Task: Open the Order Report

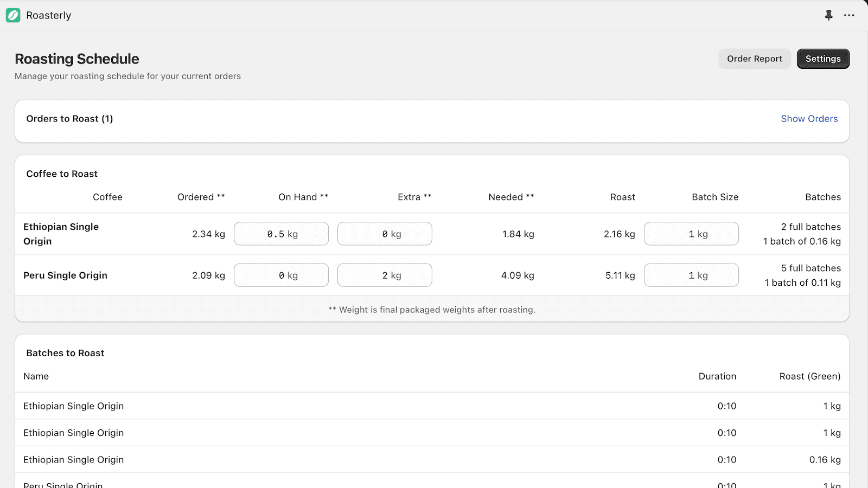Action: point(754,59)
